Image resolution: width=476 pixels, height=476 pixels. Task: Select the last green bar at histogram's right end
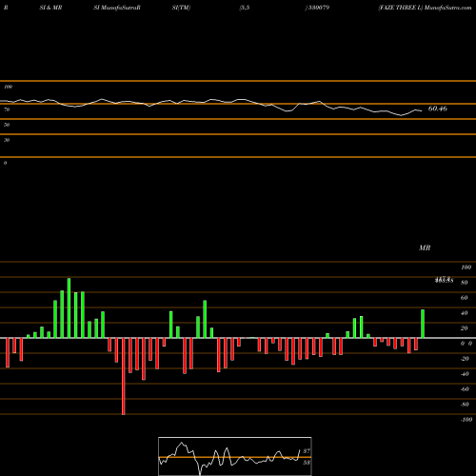pyautogui.click(x=423, y=324)
